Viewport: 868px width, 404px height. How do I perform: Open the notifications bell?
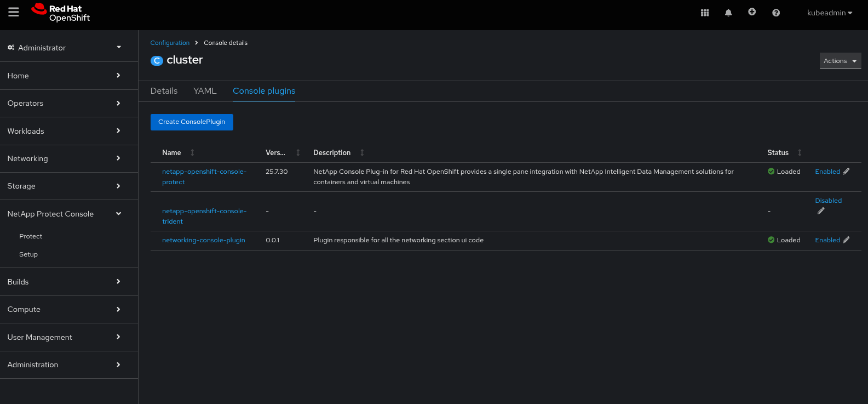click(728, 13)
